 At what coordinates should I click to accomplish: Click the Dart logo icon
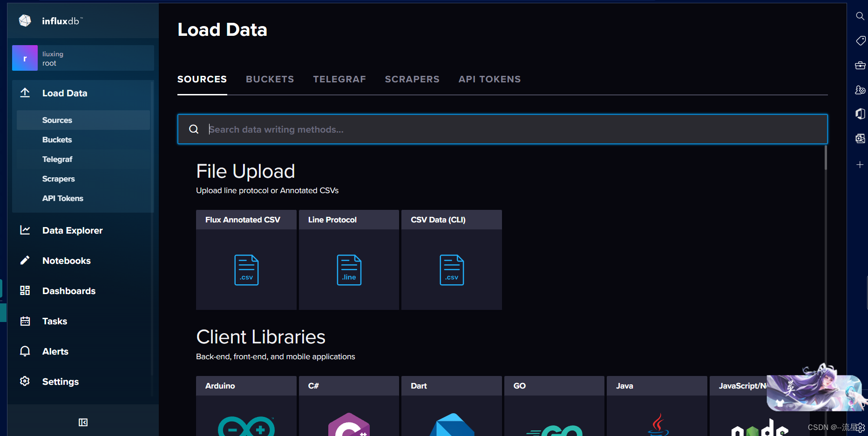452,424
